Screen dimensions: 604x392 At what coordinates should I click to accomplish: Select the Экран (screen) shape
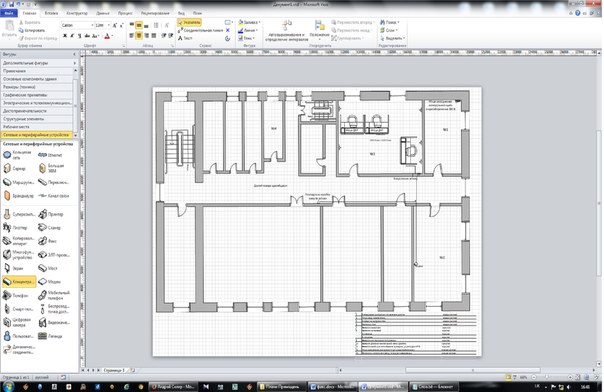point(13,268)
